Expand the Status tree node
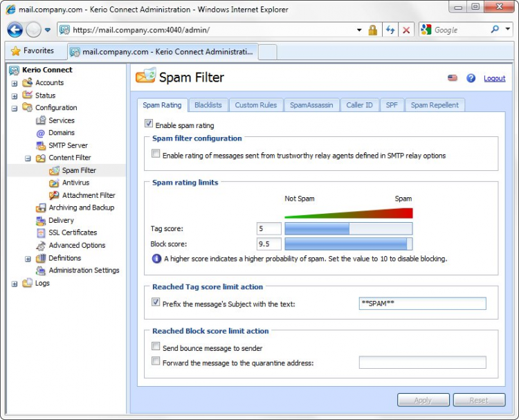Image resolution: width=519 pixels, height=420 pixels. [x=15, y=96]
